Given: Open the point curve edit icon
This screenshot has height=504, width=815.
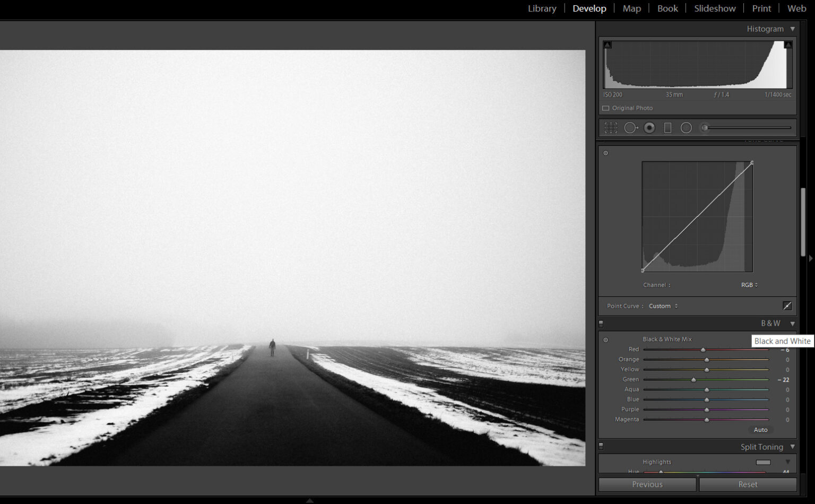Looking at the screenshot, I should (787, 306).
